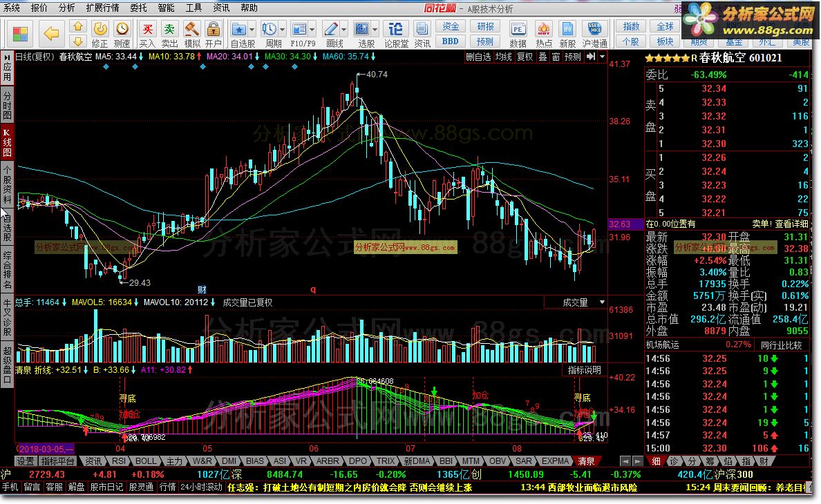Click the 资金 button
Screen dimensions: 821x504
[x=451, y=27]
